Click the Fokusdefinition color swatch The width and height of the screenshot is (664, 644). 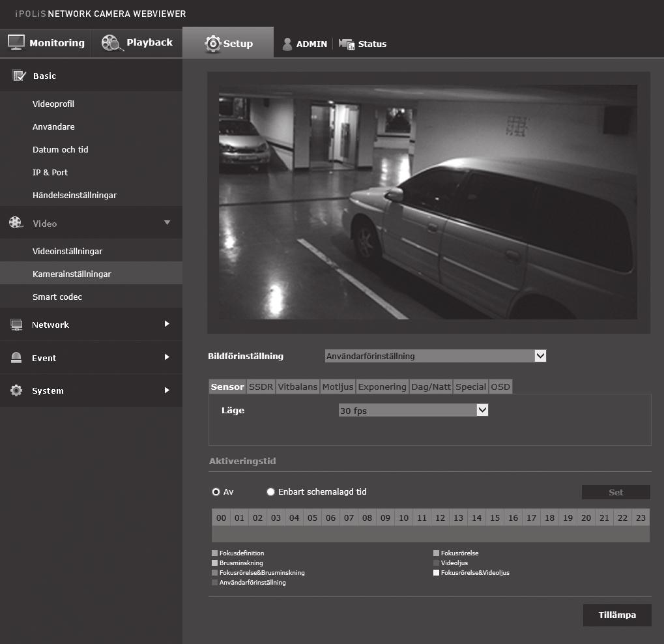pyautogui.click(x=214, y=553)
